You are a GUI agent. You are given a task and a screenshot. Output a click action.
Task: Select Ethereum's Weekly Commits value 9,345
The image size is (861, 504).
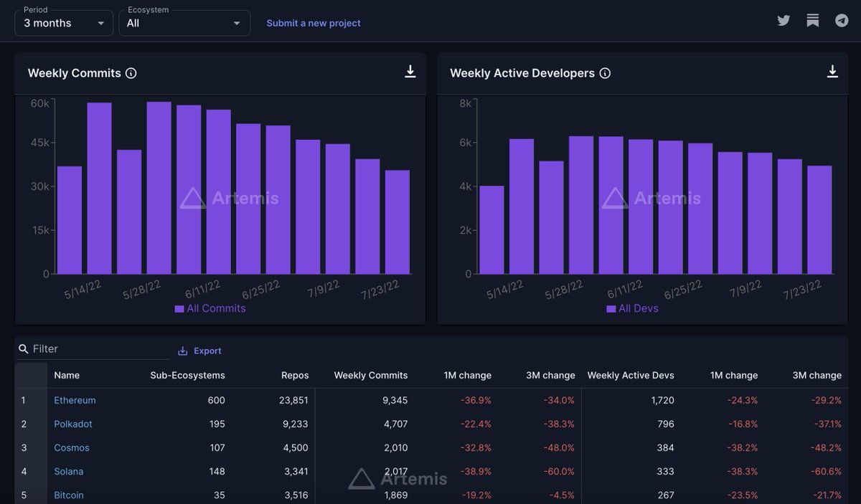point(395,400)
